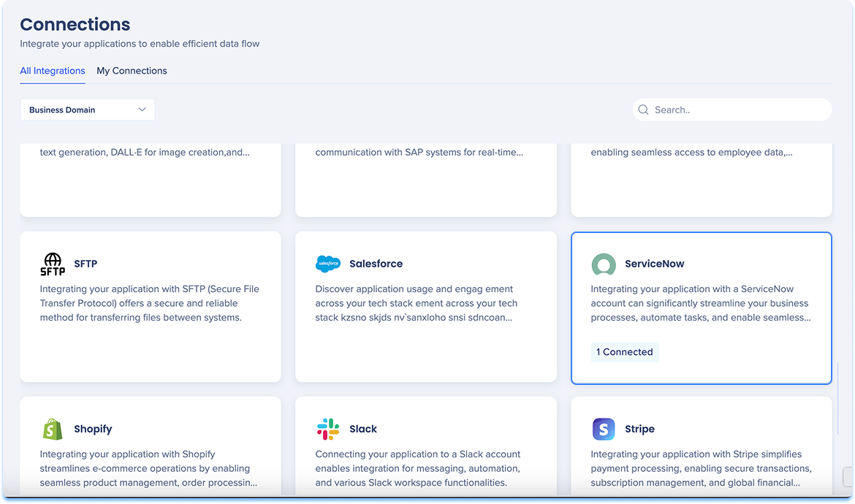This screenshot has height=504, width=855.
Task: Click the ServiceNow description text
Action: (700, 303)
